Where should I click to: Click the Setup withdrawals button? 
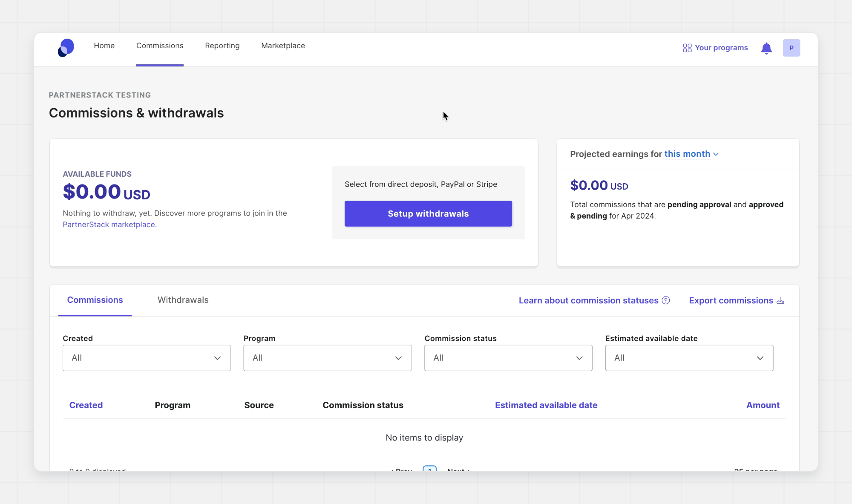(x=428, y=213)
